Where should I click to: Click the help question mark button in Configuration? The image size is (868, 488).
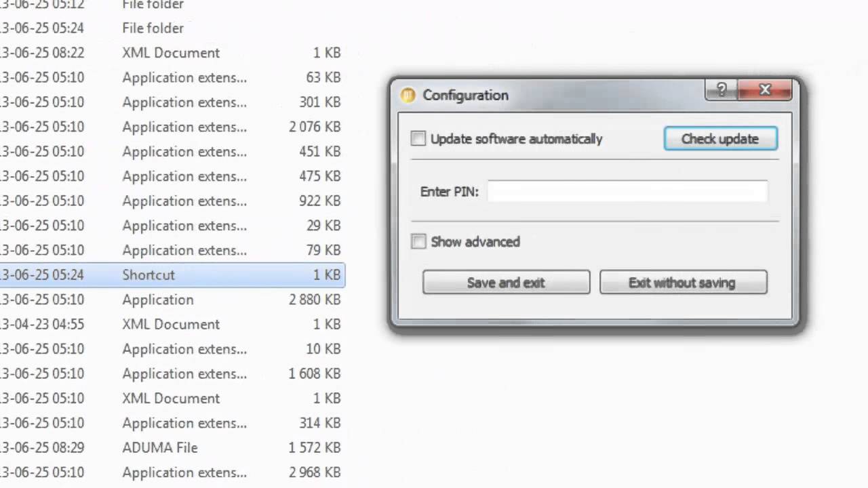point(722,89)
